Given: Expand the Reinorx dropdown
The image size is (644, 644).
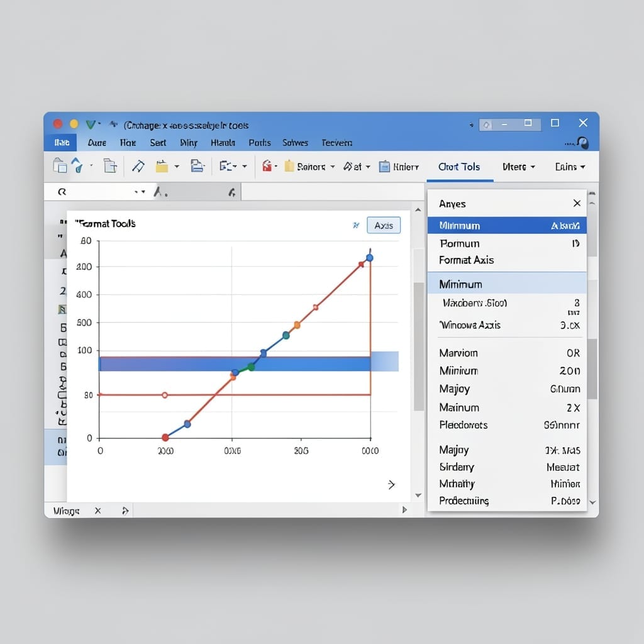Looking at the screenshot, I should [332, 166].
